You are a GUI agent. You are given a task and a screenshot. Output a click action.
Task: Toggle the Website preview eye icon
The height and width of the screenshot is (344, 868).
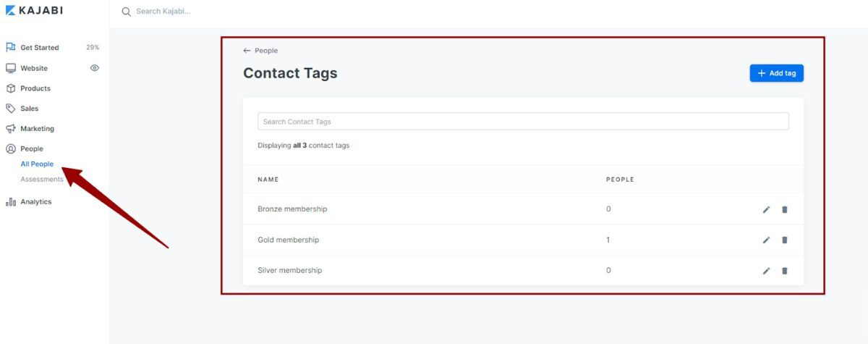[x=94, y=68]
